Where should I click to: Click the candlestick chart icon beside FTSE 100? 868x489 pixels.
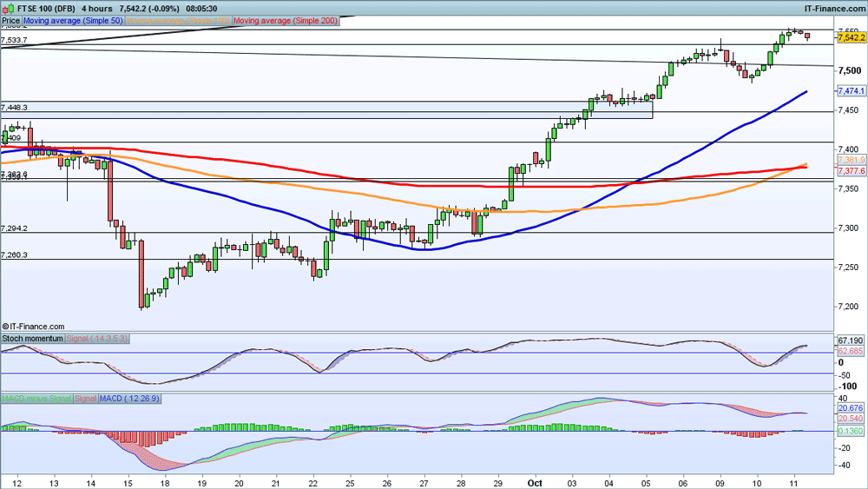[8, 9]
